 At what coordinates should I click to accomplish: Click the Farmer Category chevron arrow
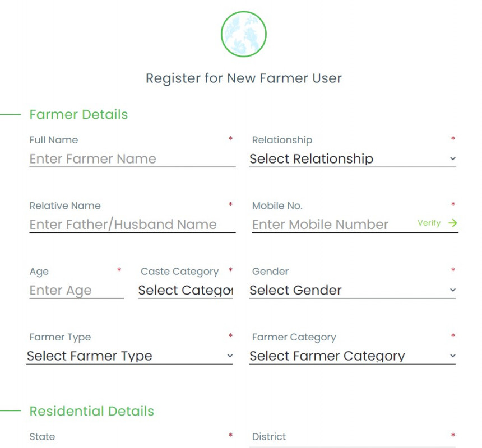453,356
